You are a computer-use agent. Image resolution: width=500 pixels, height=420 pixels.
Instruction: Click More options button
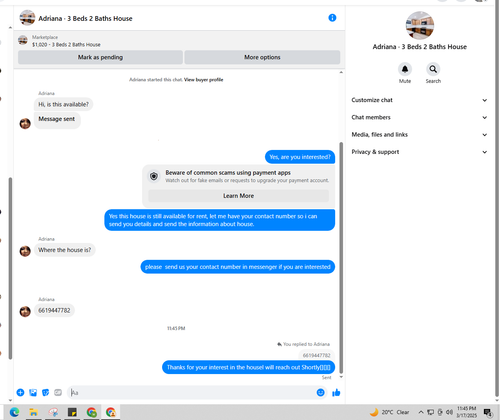pos(262,57)
